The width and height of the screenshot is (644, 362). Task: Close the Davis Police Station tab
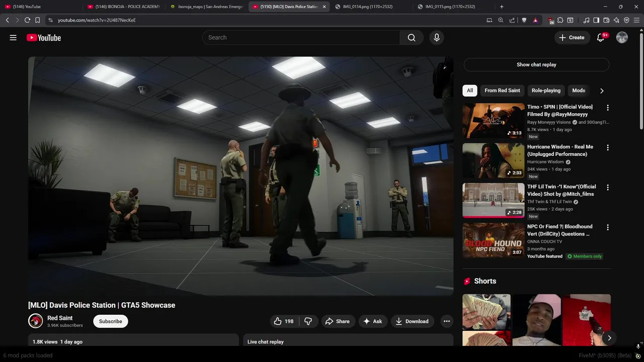[324, 7]
